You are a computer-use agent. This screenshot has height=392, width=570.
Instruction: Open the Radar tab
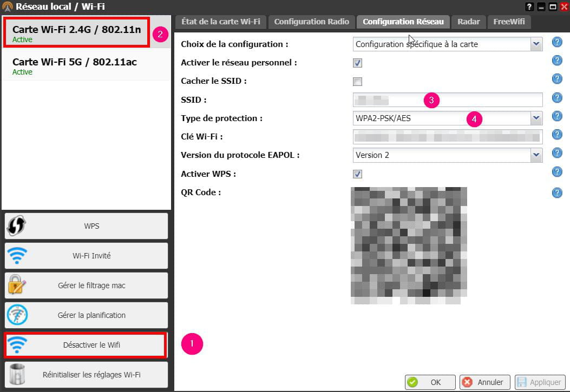[x=469, y=22]
